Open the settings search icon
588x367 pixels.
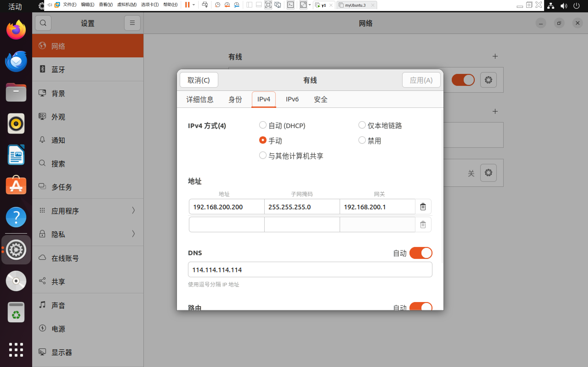tap(43, 23)
